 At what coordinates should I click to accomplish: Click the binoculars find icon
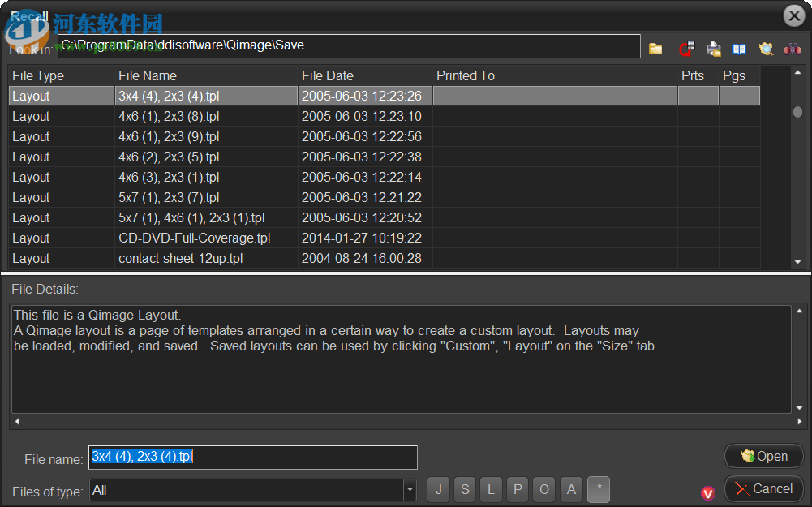click(x=792, y=48)
